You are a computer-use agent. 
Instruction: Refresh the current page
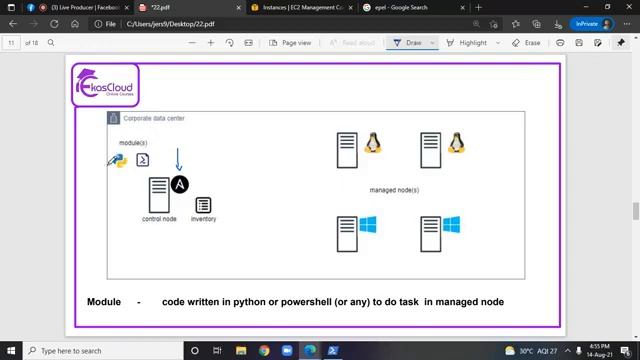click(x=54, y=24)
